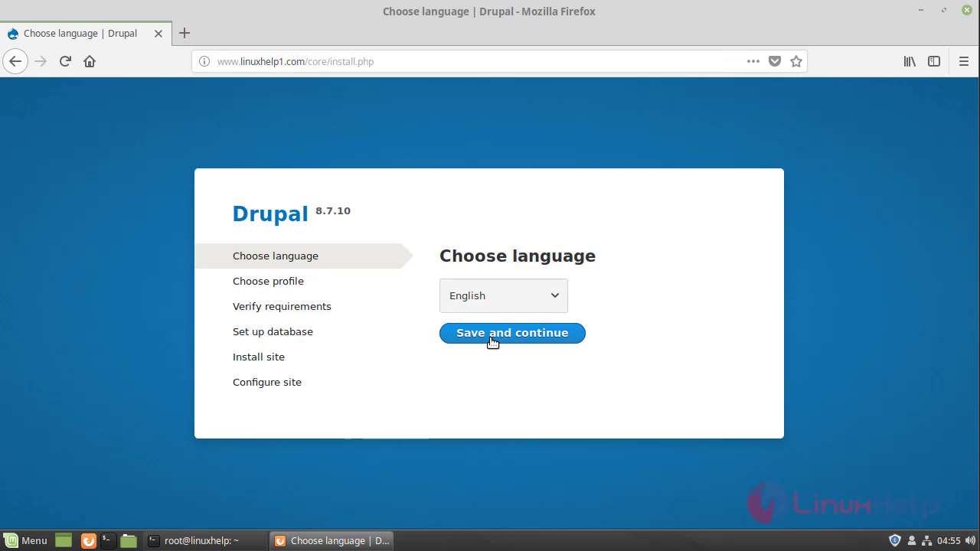Screen dimensions: 980x551
Task: Close the Firefox window
Action: point(967,11)
